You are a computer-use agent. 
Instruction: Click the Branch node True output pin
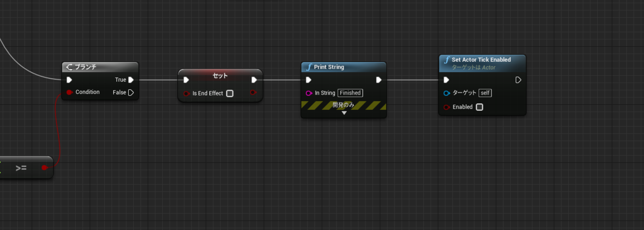(130, 80)
